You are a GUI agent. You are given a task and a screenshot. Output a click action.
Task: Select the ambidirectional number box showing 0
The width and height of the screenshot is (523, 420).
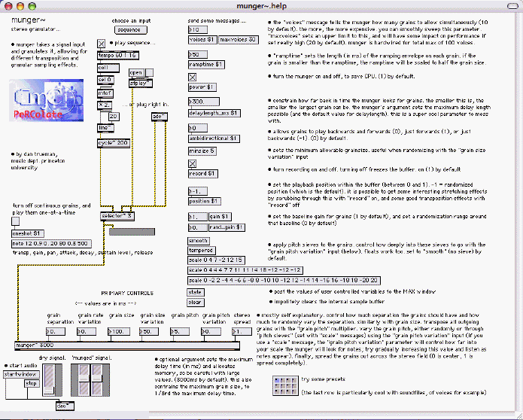tap(198, 128)
